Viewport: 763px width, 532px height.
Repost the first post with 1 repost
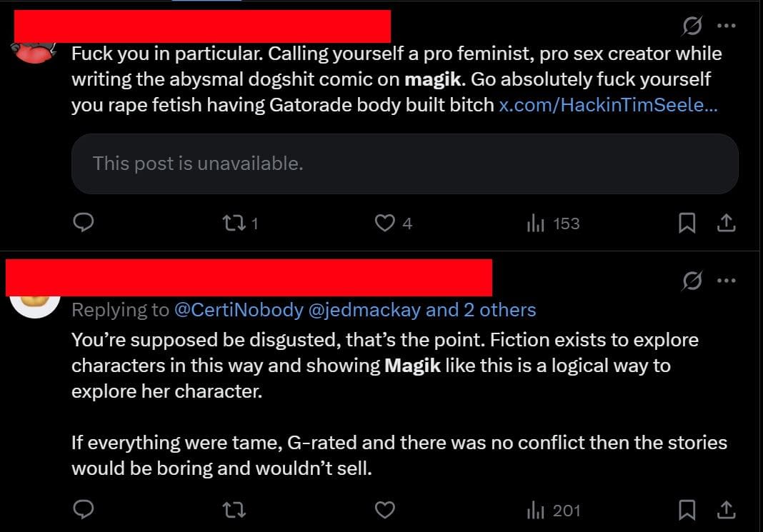click(232, 224)
